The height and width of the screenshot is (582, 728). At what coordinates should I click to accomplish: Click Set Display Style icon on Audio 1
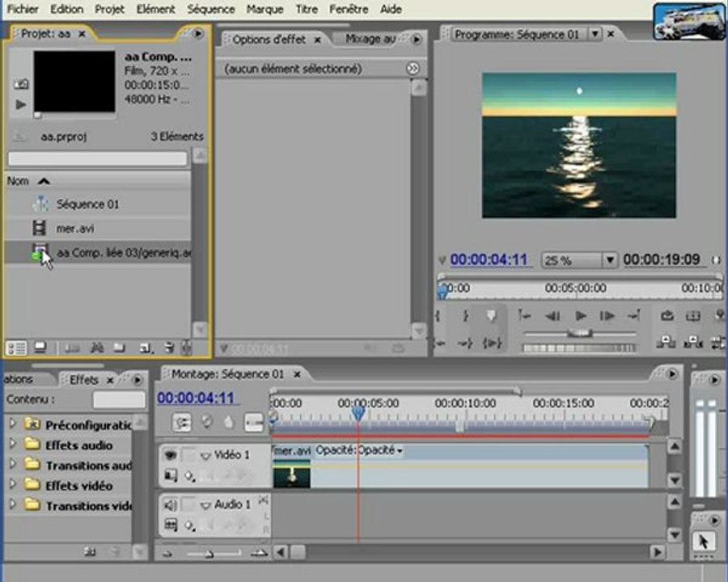(x=171, y=525)
